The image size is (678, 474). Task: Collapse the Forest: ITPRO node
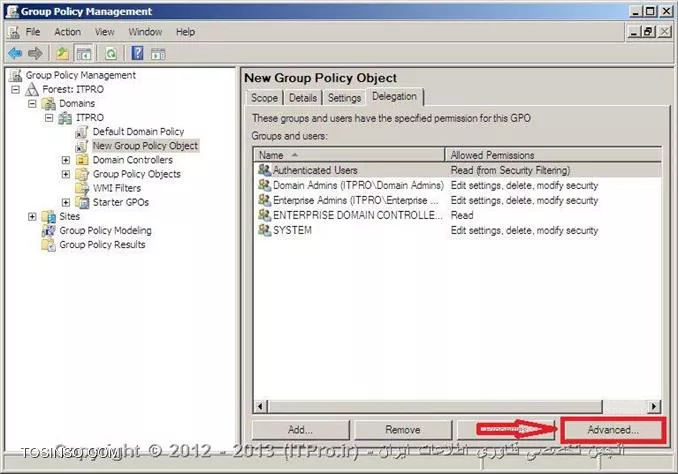click(16, 90)
